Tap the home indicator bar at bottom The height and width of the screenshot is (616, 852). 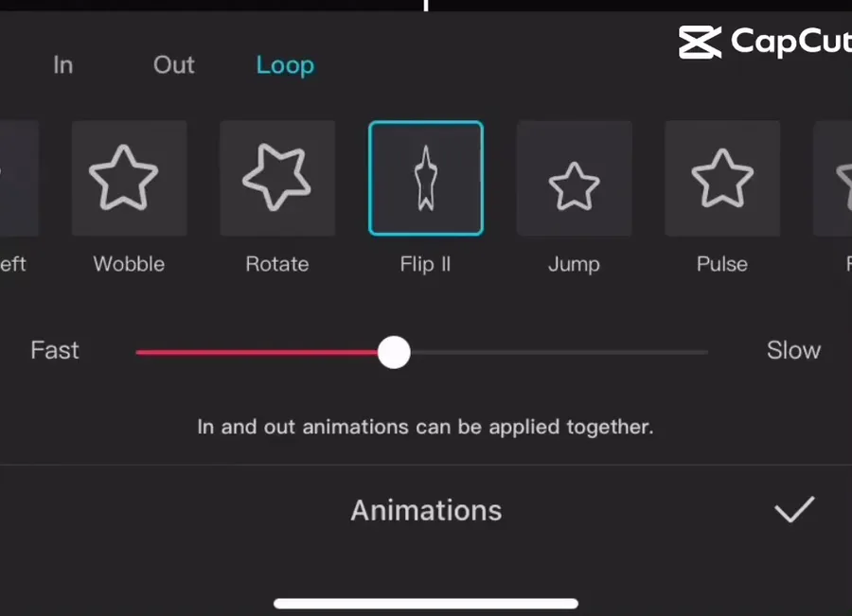coord(426,604)
